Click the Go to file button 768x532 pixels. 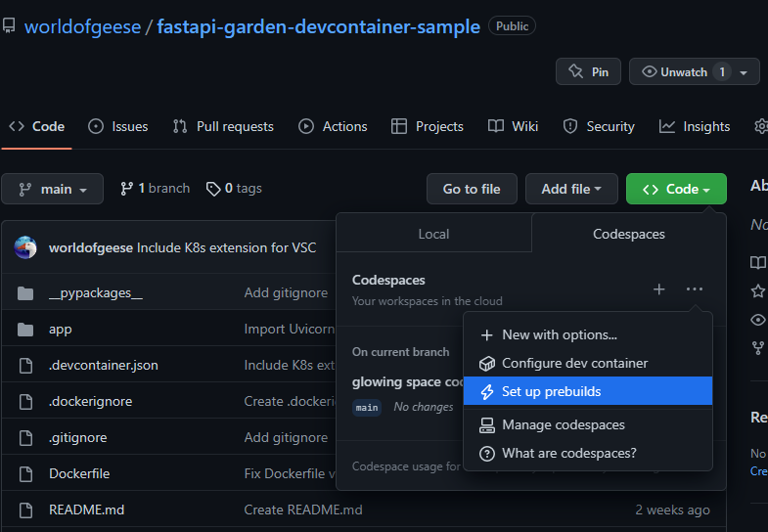coord(472,189)
